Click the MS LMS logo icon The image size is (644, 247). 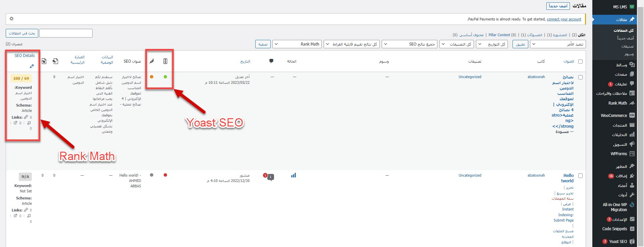coord(632,7)
